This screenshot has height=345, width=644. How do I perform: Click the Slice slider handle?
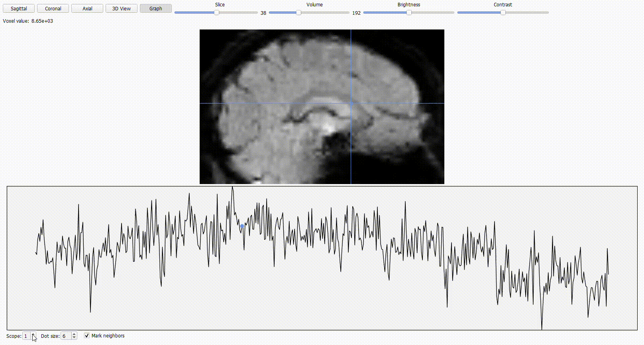(216, 13)
